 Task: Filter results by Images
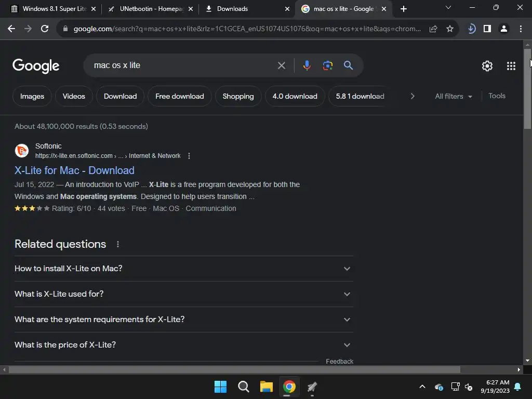coord(32,96)
